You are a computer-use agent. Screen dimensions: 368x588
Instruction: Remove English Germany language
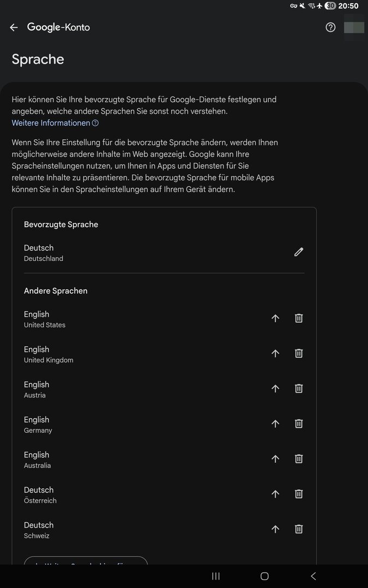tap(299, 424)
